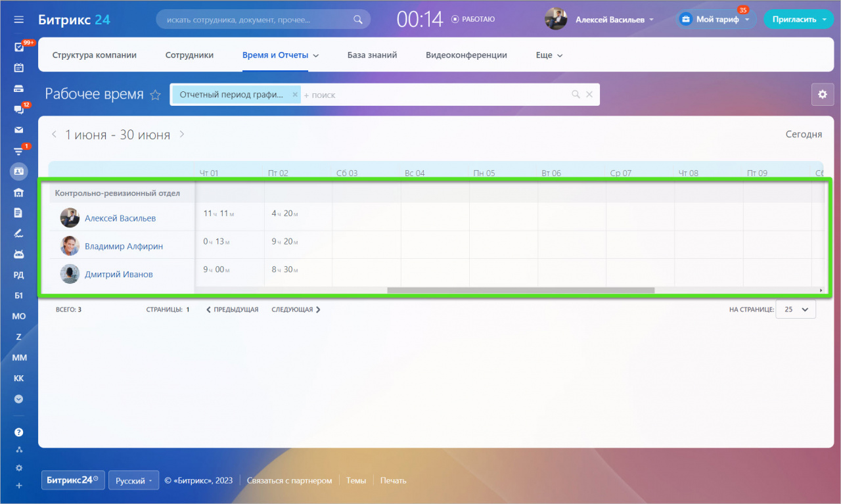Expand more sidebar items round chevron
This screenshot has width=841, height=504.
tap(18, 399)
